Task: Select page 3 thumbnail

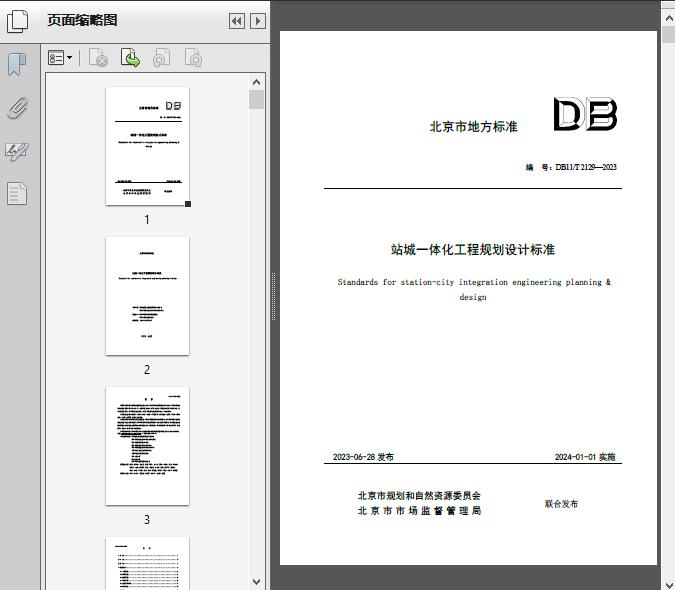Action: coord(147,446)
